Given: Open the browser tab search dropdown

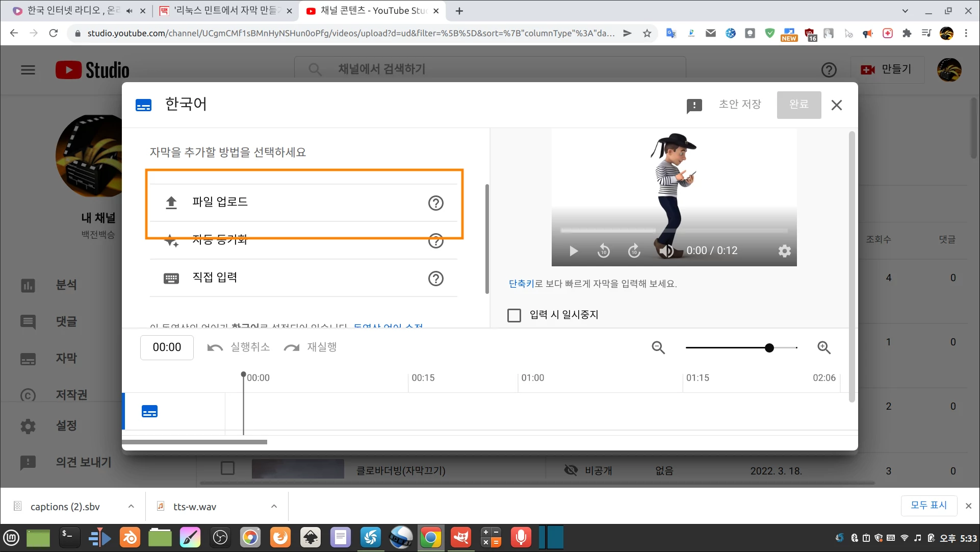Looking at the screenshot, I should point(906,10).
